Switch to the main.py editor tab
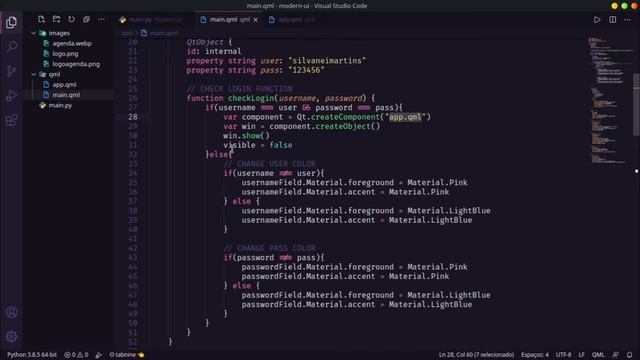 point(151,20)
